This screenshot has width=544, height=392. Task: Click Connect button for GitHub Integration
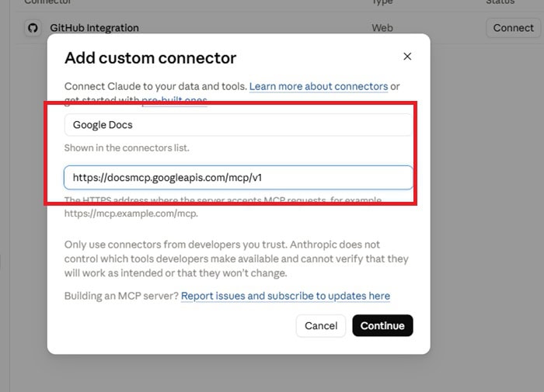pyautogui.click(x=513, y=28)
